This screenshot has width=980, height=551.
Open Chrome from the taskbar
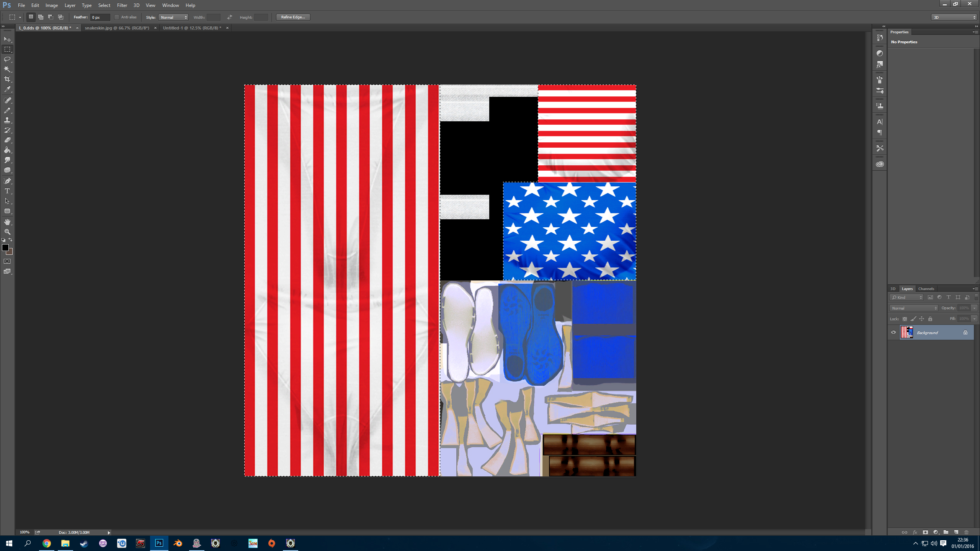coord(47,543)
